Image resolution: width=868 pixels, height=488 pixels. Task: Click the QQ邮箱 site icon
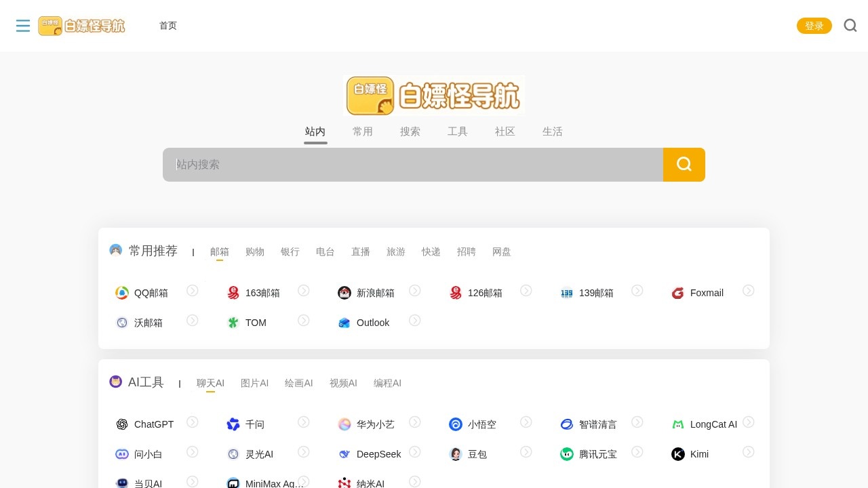[x=122, y=293]
